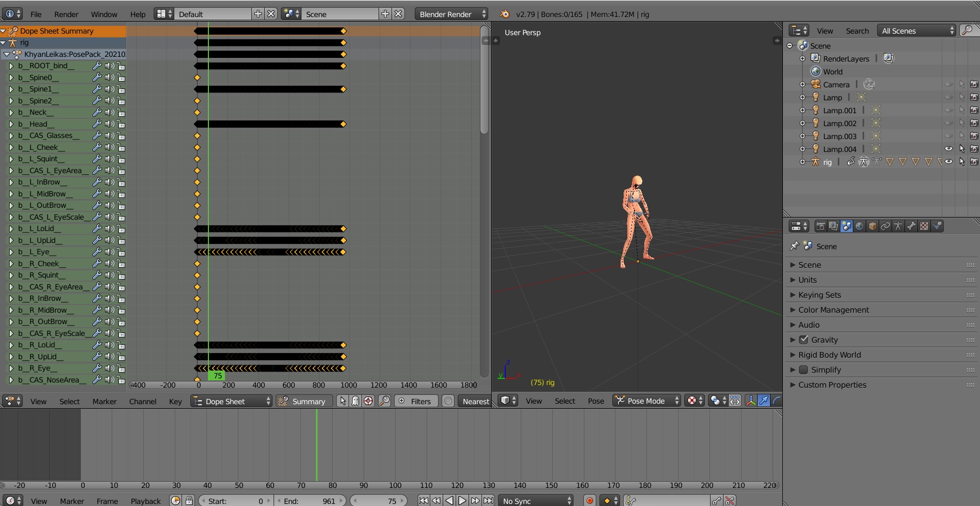Viewport: 980px width, 506px height.
Task: Click the manipulate center points icon in 3D view
Action: (735, 401)
